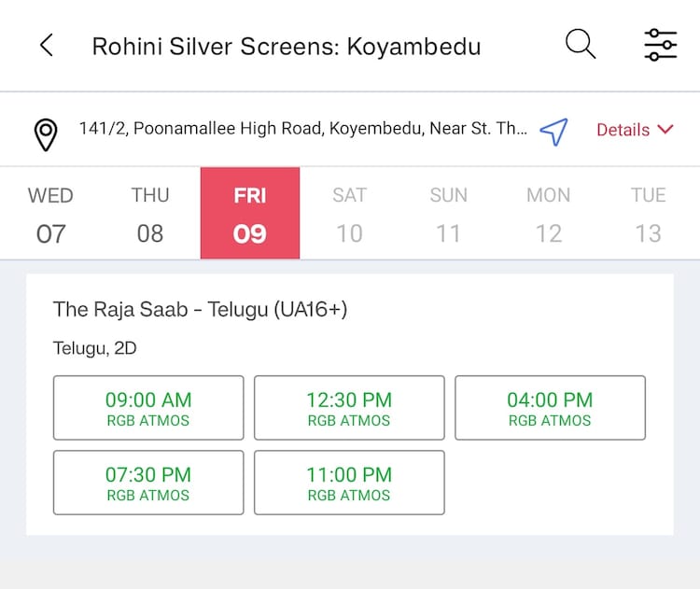Tap the blue navigation directions arrow
Viewport: 700px width, 589px height.
point(553,132)
